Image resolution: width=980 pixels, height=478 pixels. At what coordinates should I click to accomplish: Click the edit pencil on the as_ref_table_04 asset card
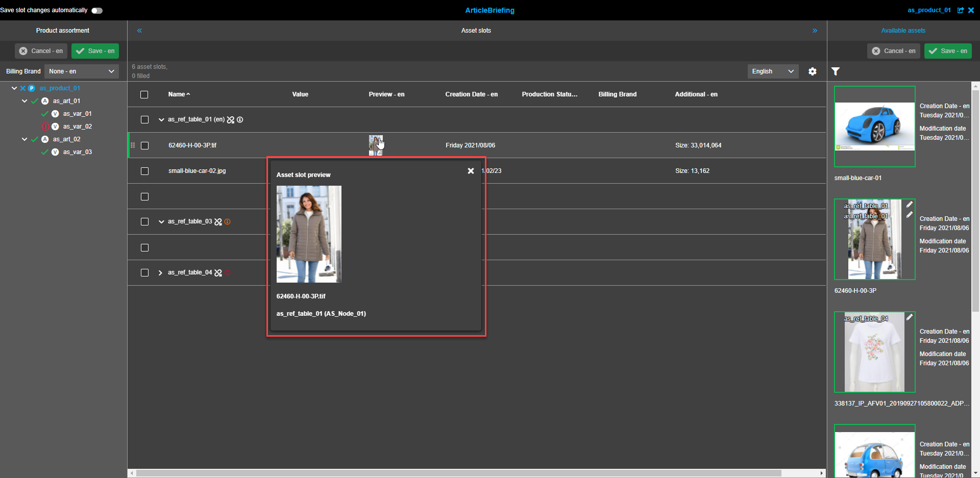tap(910, 317)
